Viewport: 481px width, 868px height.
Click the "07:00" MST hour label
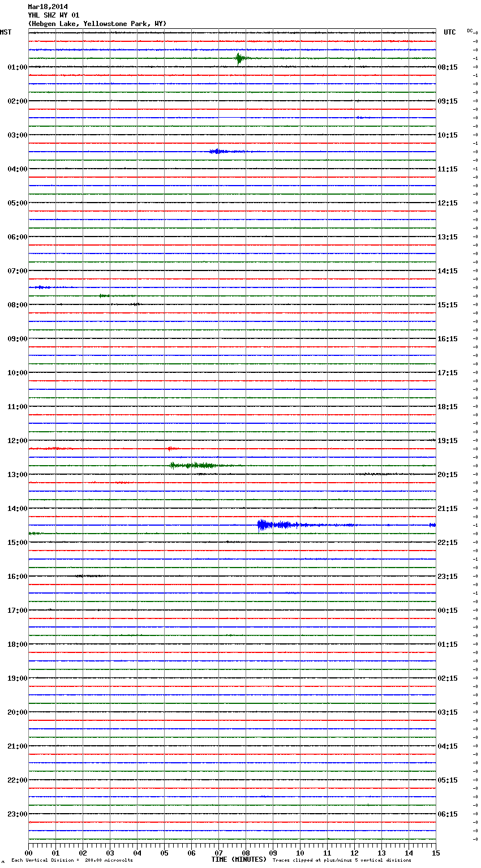18,271
